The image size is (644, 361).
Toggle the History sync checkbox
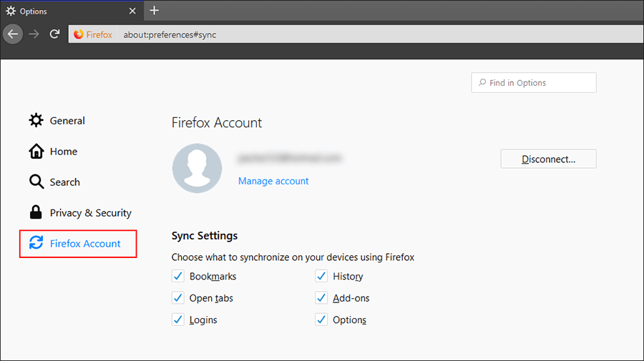321,276
